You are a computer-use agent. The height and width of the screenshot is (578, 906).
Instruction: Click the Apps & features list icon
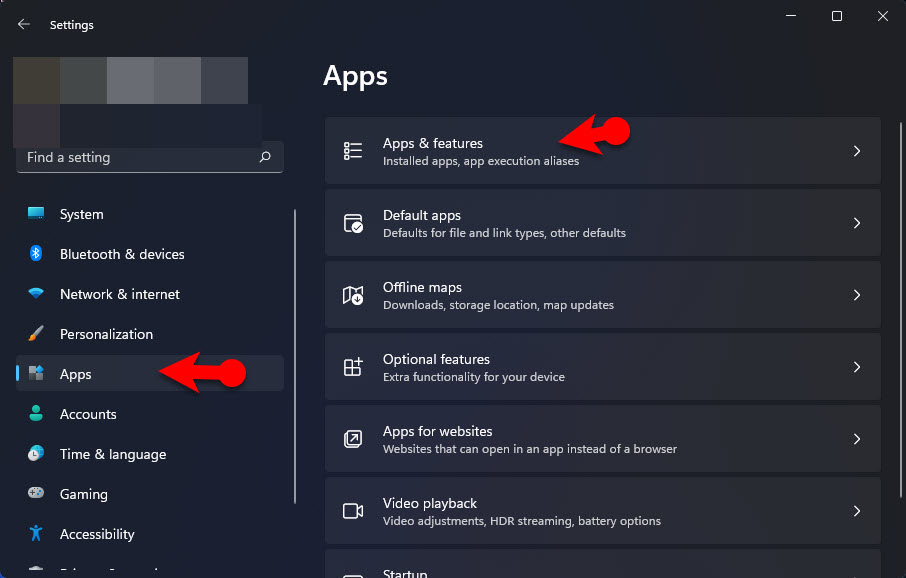point(353,151)
